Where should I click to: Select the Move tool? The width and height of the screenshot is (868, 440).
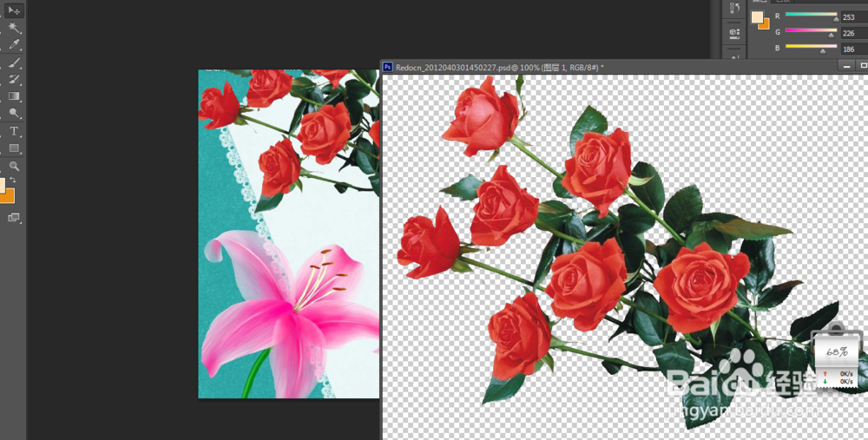pos(13,10)
